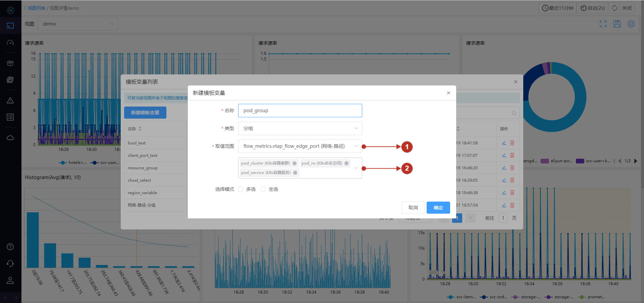Select the dashboard gauge icon in sidebar

point(10,43)
